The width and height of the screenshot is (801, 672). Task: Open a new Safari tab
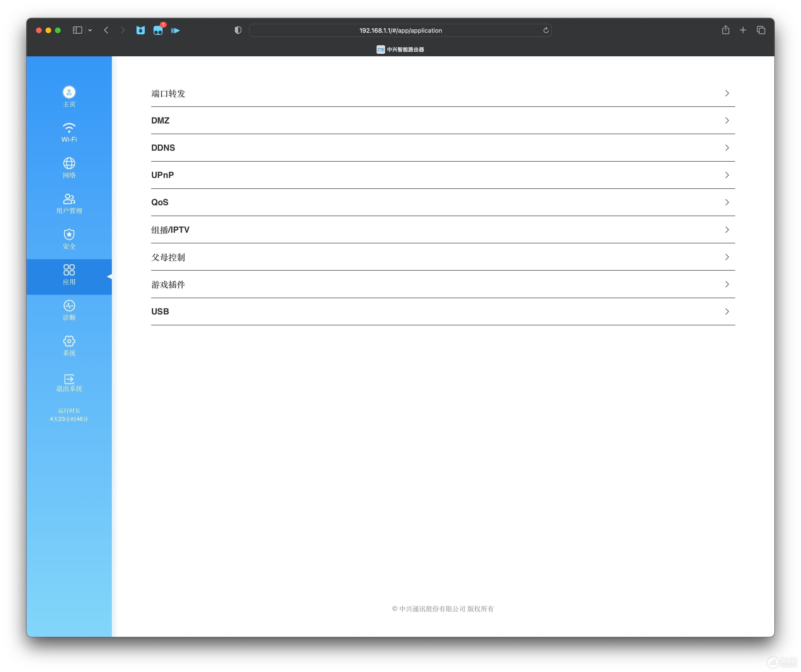(743, 30)
